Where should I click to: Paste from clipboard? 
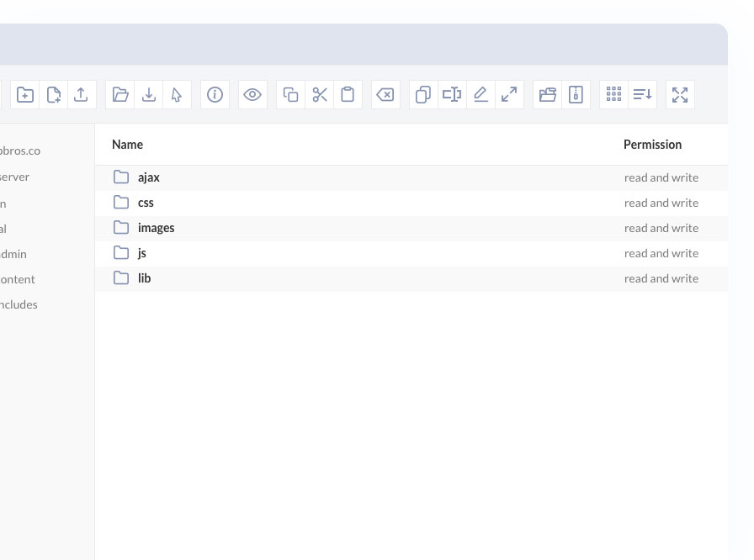[x=348, y=94]
